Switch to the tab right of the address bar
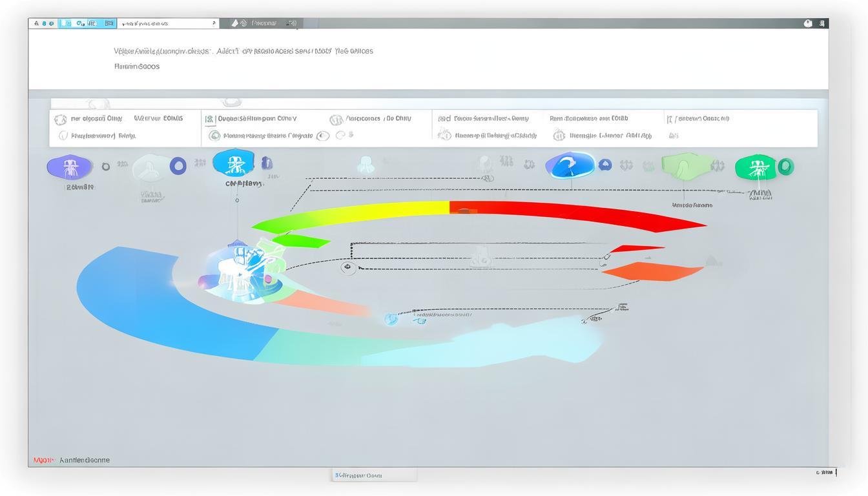Viewport: 868px width, 496px height. (x=258, y=23)
